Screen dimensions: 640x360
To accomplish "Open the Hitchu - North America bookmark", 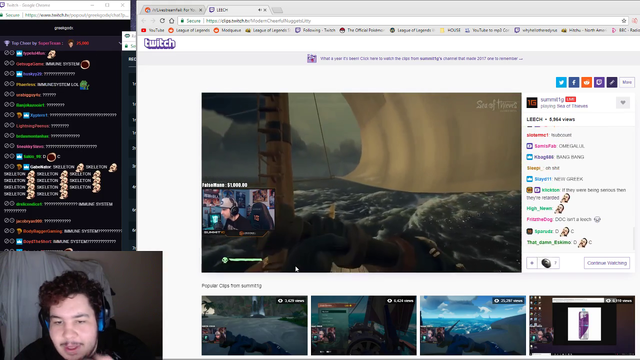I will tap(584, 30).
